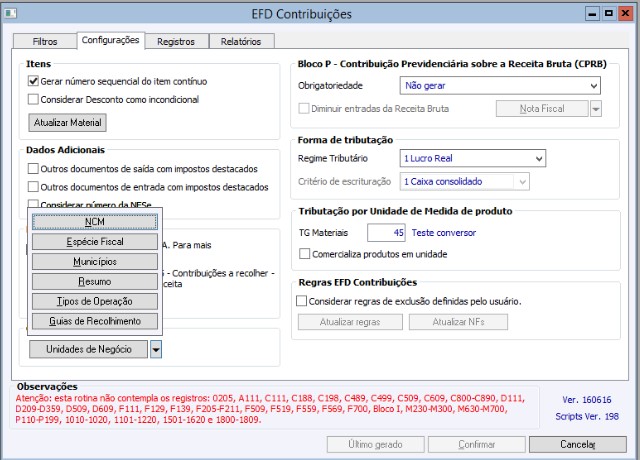This screenshot has width=640, height=460.
Task: Pick Guias de Recolhimento in popup menu
Action: click(x=95, y=321)
